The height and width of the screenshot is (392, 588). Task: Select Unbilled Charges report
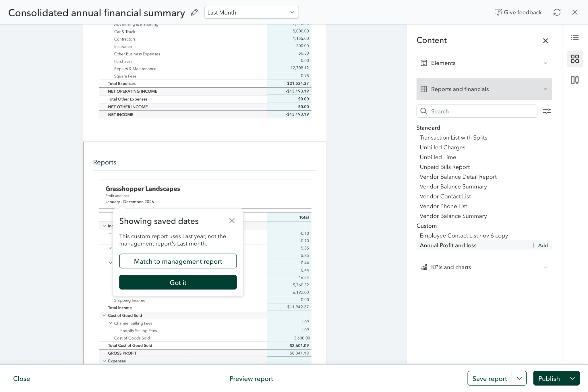[x=442, y=147]
